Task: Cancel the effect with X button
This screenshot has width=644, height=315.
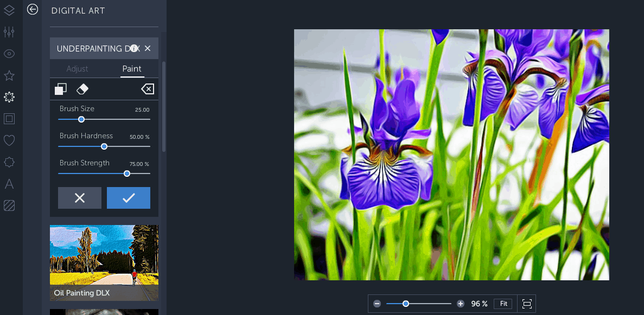Action: point(80,198)
